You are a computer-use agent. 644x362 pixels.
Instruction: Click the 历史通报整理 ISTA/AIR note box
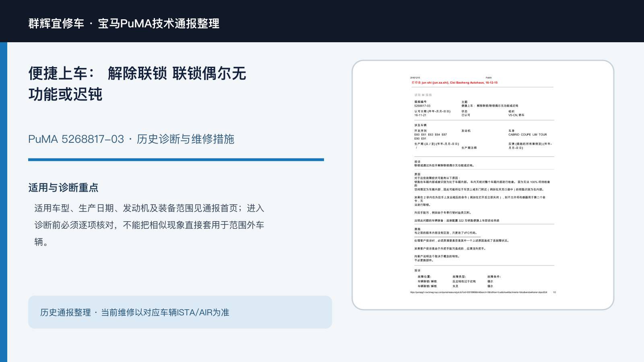180,312
